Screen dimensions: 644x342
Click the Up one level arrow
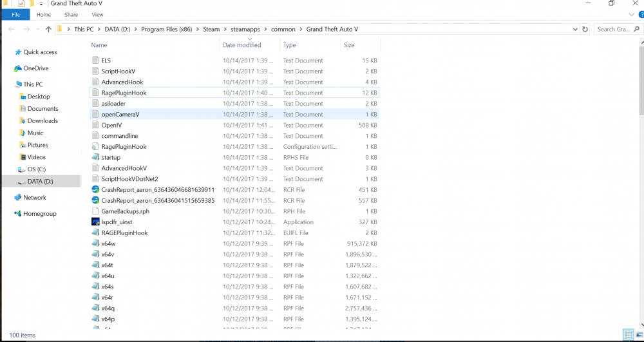click(x=48, y=29)
